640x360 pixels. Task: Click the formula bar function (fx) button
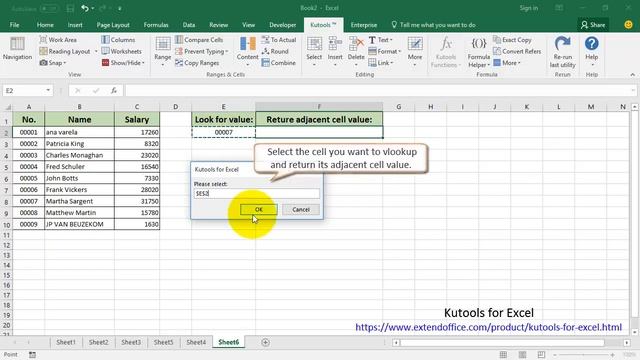coord(114,91)
